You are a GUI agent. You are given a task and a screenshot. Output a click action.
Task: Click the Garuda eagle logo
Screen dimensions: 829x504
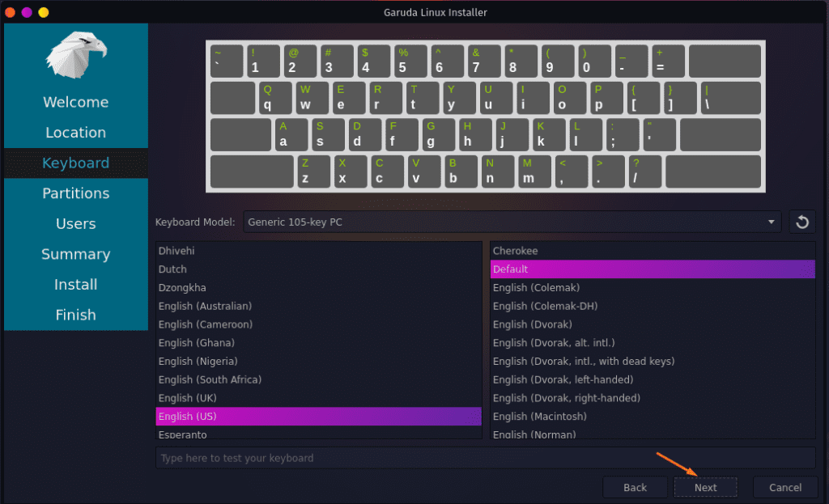75,54
